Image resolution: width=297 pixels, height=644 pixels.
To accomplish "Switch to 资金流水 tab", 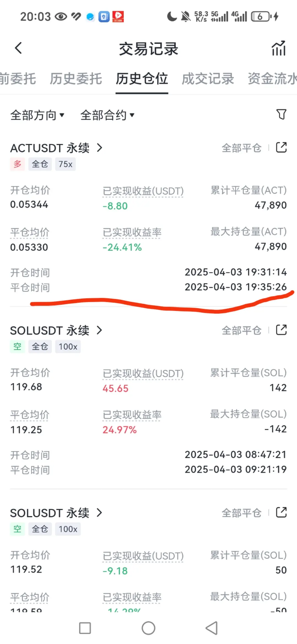I will pos(272,79).
